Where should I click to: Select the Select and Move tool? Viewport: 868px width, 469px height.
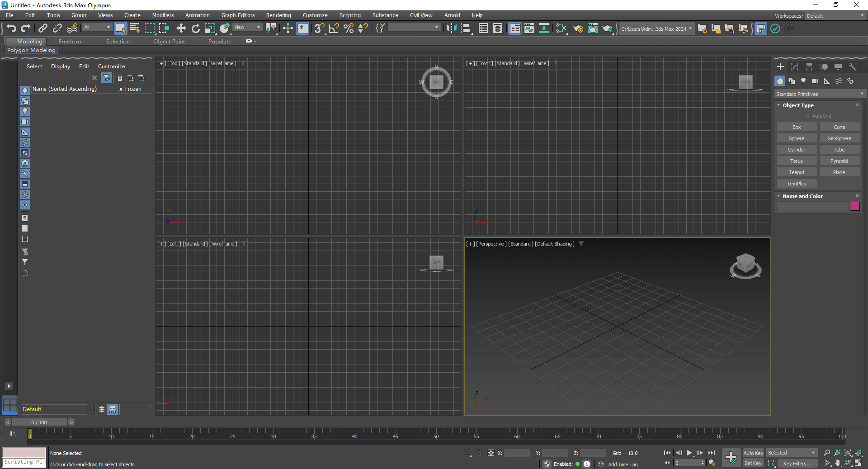(181, 28)
